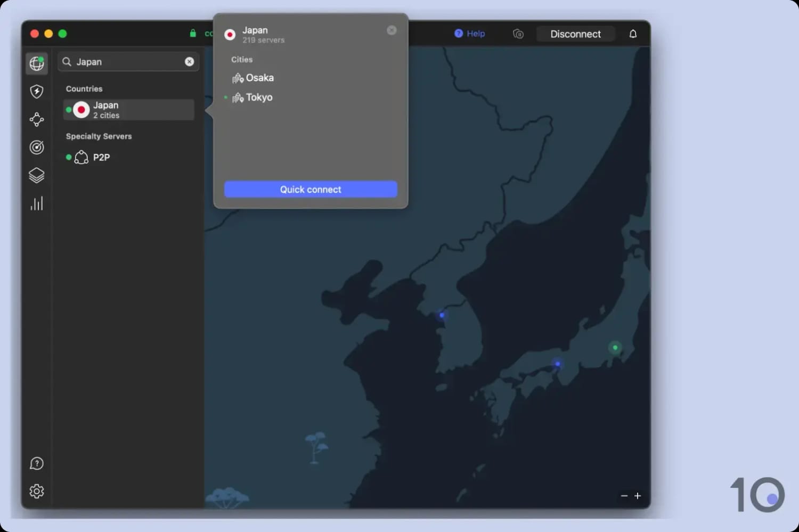
Task: Select Japan in Countries list
Action: point(128,110)
